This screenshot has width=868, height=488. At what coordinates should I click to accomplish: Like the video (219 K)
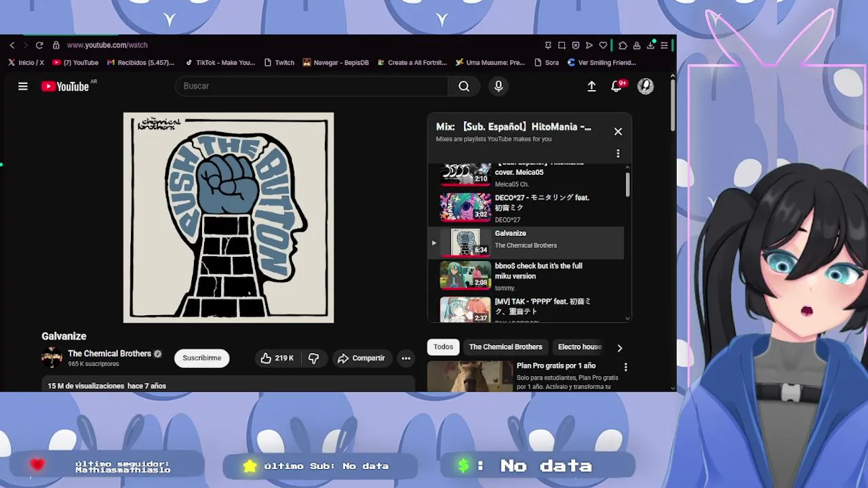click(x=277, y=358)
